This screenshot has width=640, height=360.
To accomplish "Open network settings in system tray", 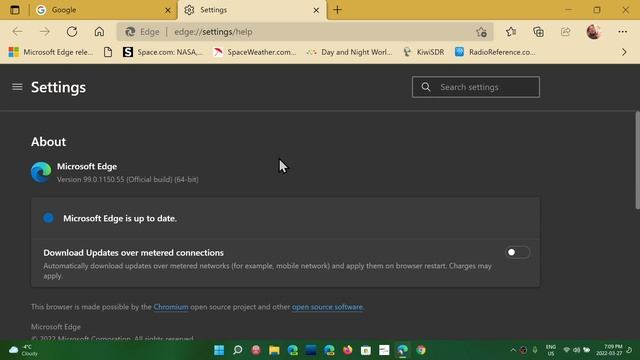I will coord(567,350).
